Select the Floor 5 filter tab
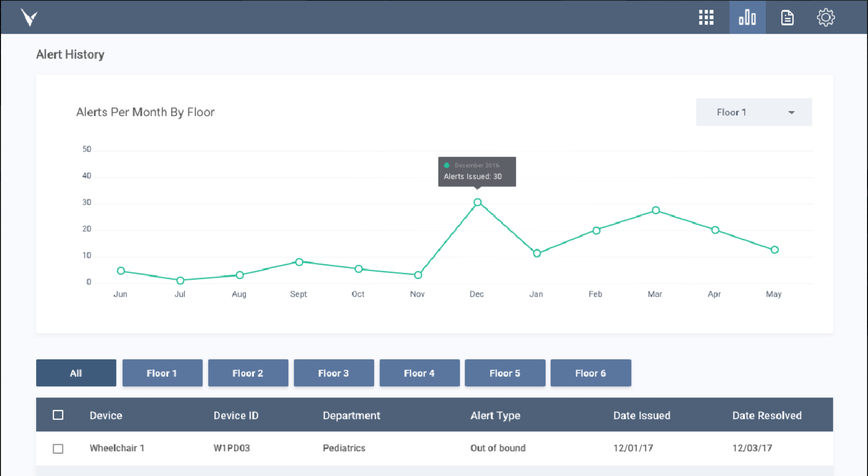Image resolution: width=868 pixels, height=476 pixels. click(505, 373)
